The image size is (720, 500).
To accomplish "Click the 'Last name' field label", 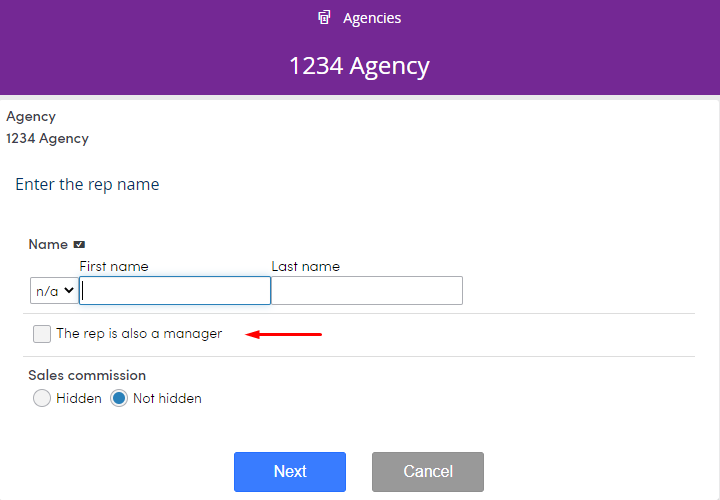I will [x=305, y=266].
